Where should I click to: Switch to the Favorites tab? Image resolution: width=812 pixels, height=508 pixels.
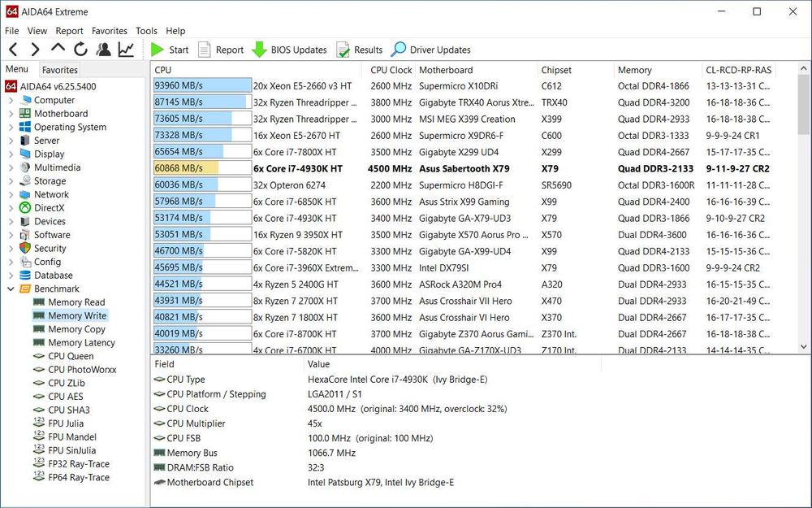(x=59, y=70)
